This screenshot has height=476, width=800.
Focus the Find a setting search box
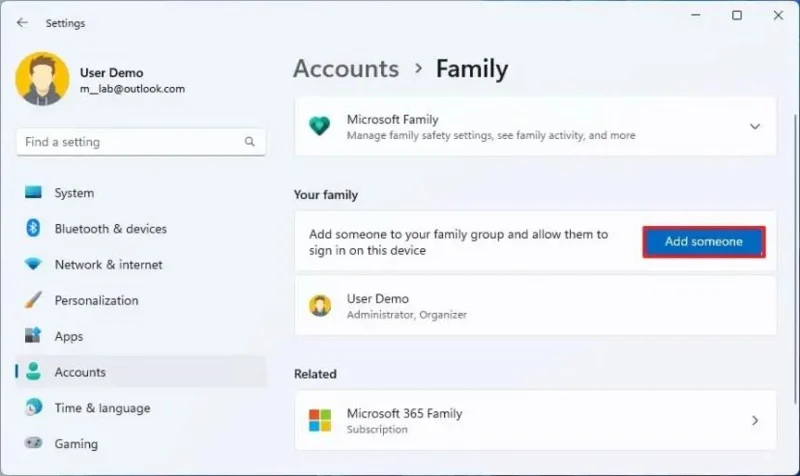pos(141,142)
